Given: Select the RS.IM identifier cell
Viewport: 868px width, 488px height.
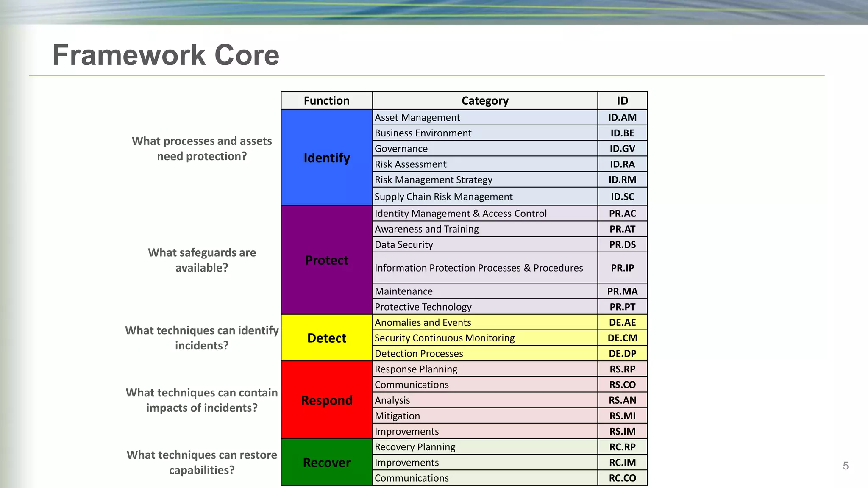Looking at the screenshot, I should [x=623, y=431].
